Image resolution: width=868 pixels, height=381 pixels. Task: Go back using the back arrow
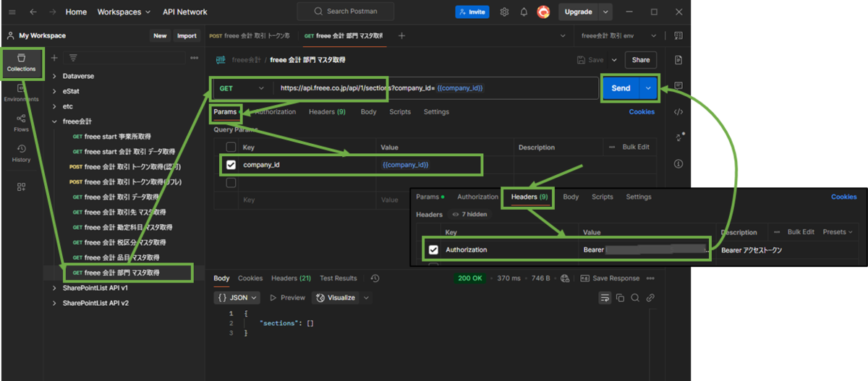point(33,12)
